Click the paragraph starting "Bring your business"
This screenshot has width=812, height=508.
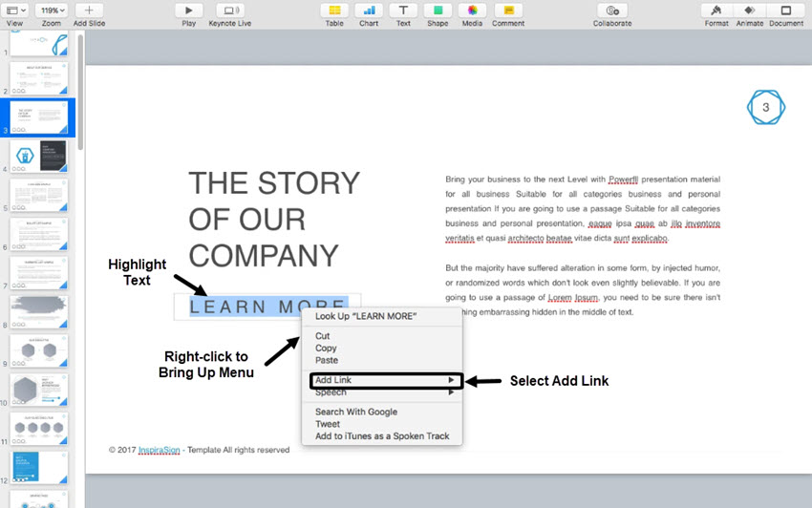pyautogui.click(x=583, y=209)
